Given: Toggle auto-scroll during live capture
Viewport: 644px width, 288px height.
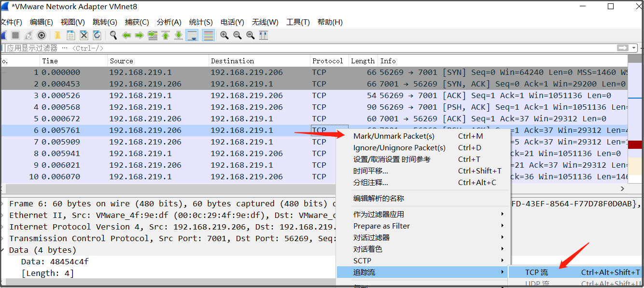Looking at the screenshot, I should [192, 35].
